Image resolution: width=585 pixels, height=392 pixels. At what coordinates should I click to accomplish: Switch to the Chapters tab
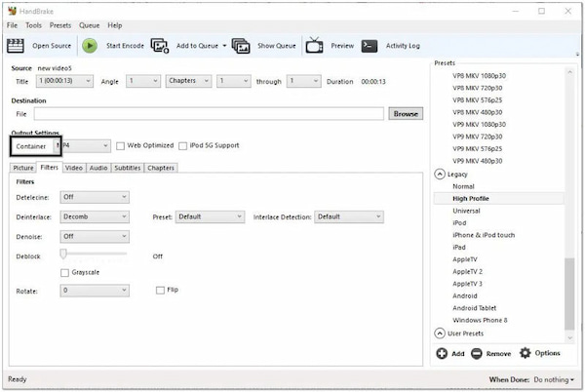pyautogui.click(x=161, y=168)
